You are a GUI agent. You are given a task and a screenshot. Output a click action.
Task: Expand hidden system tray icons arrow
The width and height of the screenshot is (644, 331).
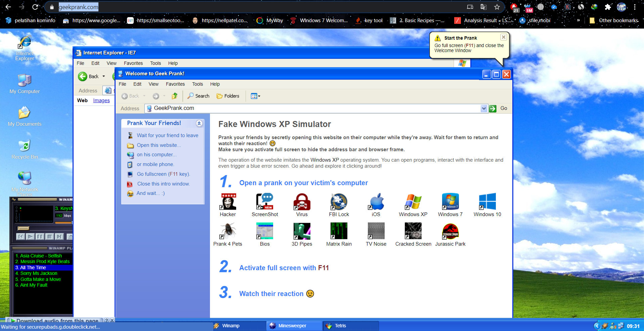coord(597,326)
